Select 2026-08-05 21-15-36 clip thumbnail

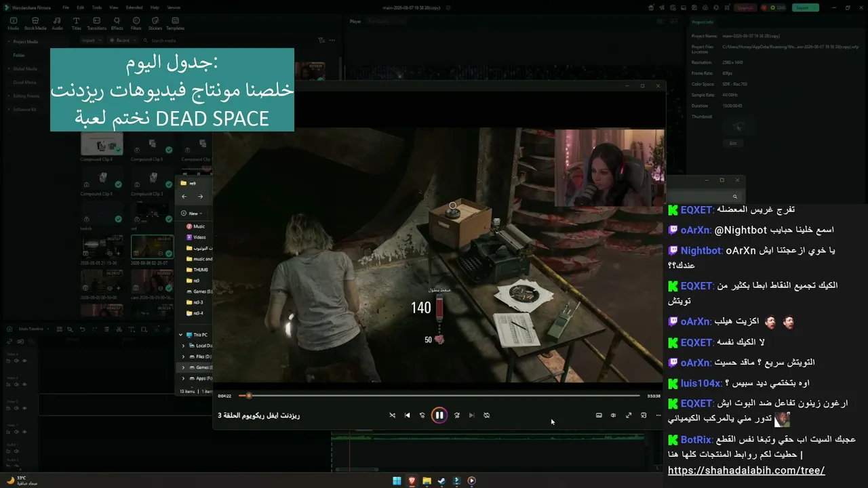pos(102,247)
